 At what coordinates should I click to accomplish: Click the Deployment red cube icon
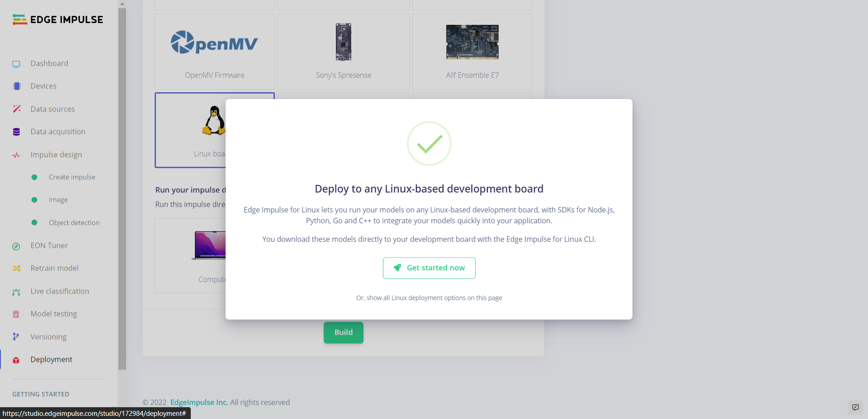16,360
